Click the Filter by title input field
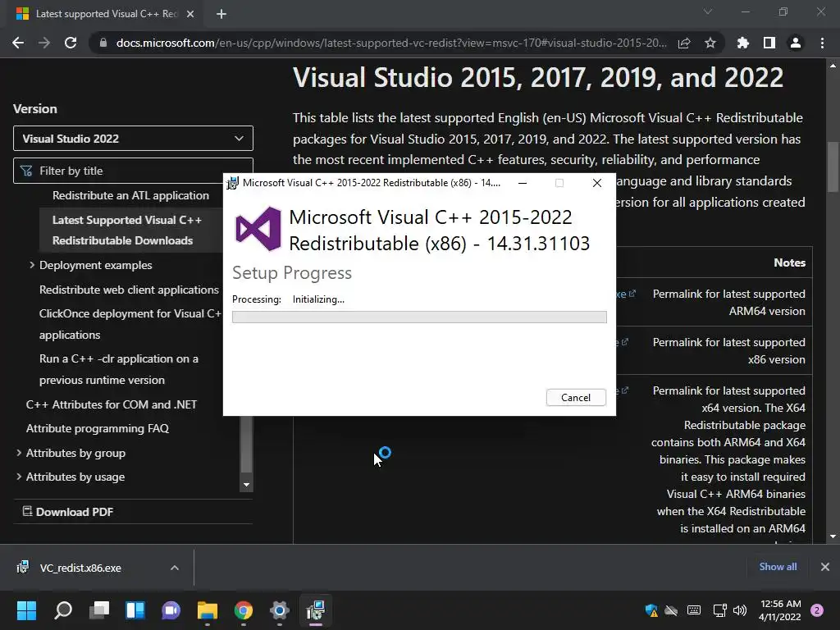The height and width of the screenshot is (630, 840). (x=133, y=171)
